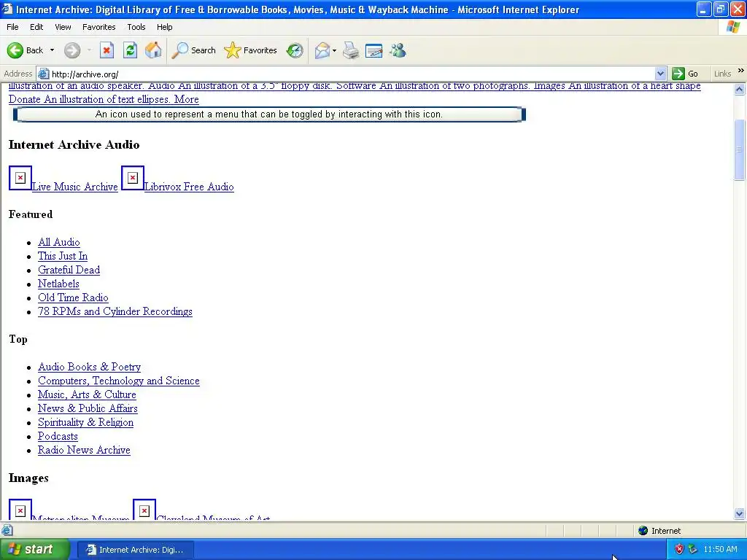747x560 pixels.
Task: Click the red security shield tray icon
Action: coord(679,550)
